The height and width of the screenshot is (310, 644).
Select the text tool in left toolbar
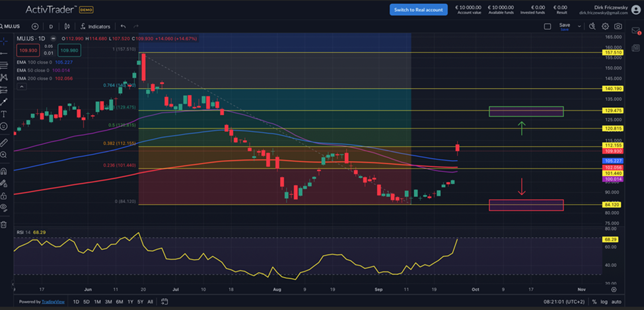point(5,114)
